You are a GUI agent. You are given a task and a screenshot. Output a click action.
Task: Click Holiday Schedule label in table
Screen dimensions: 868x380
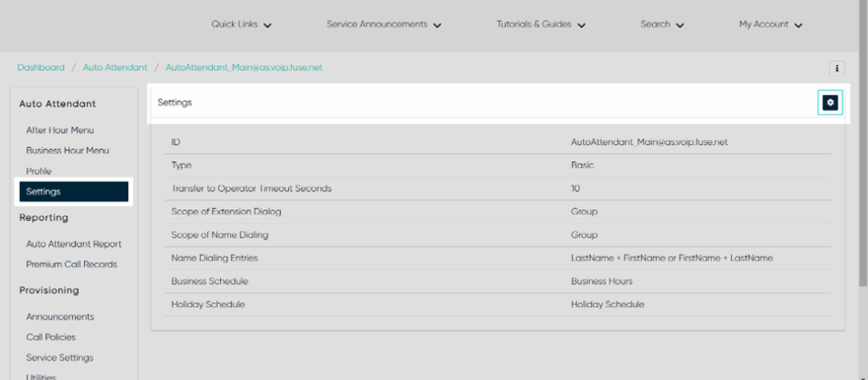coord(208,305)
